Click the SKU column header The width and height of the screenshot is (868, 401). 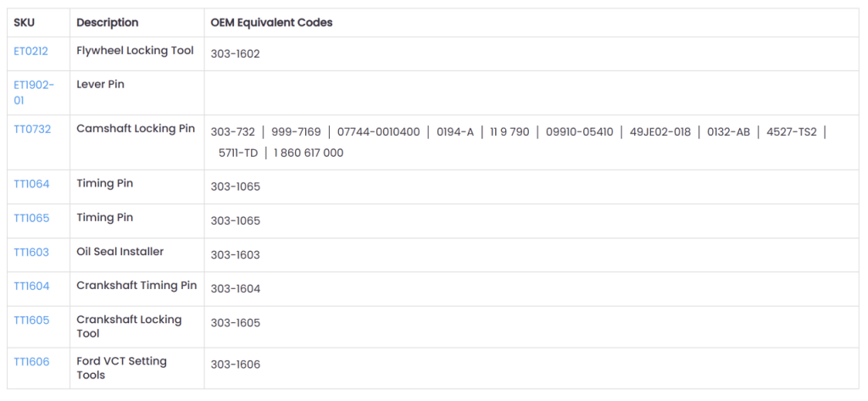point(24,23)
